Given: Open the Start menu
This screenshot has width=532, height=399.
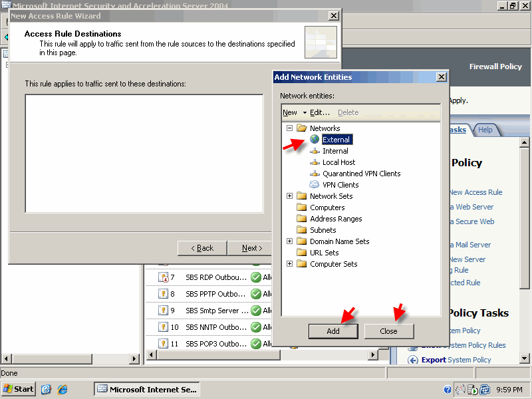Looking at the screenshot, I should click(19, 389).
